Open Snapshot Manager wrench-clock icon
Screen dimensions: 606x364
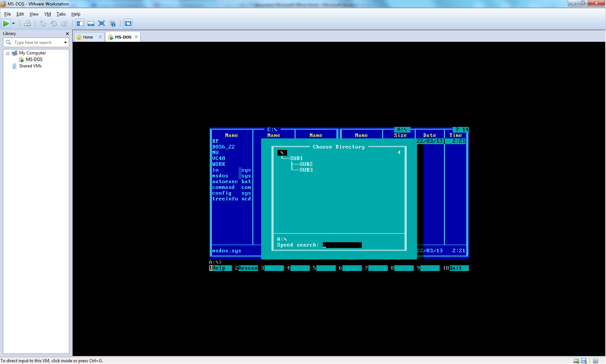coord(64,24)
